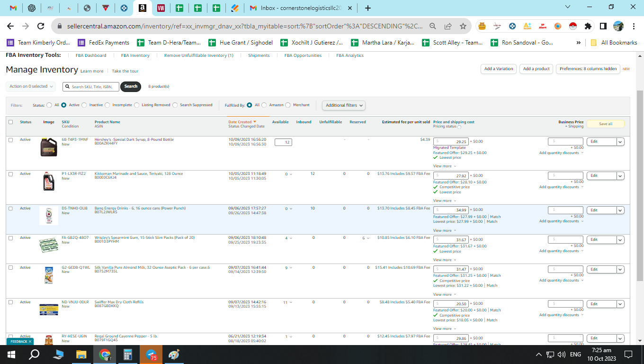
Task: Choose Fulfilled By Merchant radio button
Action: point(288,105)
